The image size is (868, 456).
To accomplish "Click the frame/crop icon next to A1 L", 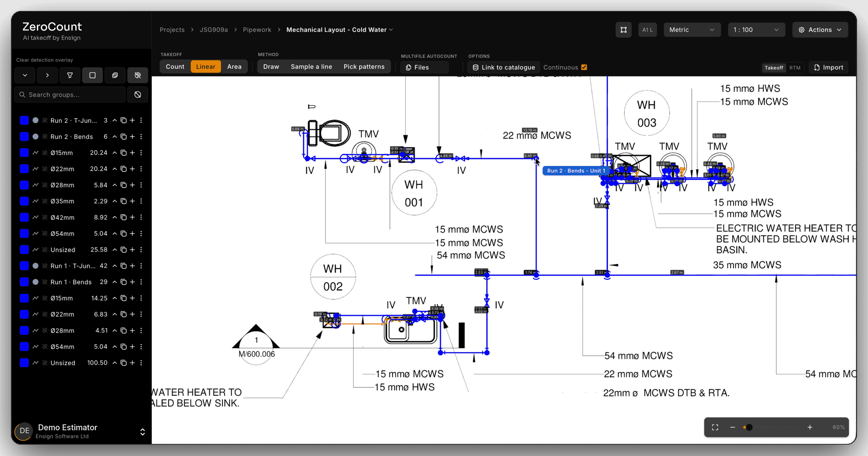I will coord(624,30).
